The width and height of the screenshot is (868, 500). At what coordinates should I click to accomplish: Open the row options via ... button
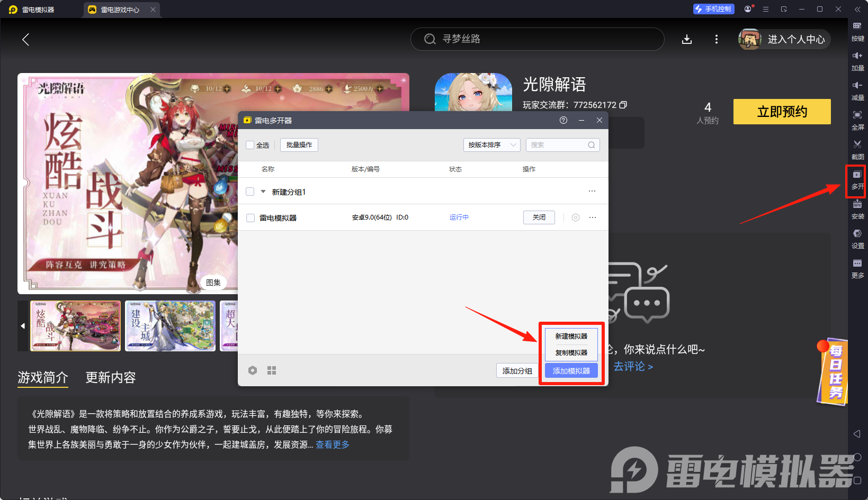(x=592, y=217)
